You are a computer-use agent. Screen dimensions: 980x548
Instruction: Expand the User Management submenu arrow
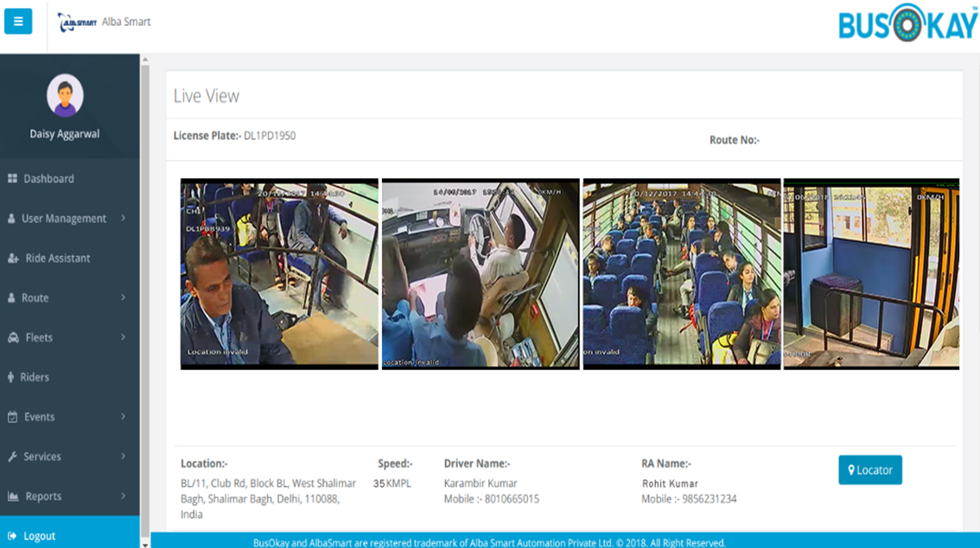pyautogui.click(x=124, y=219)
